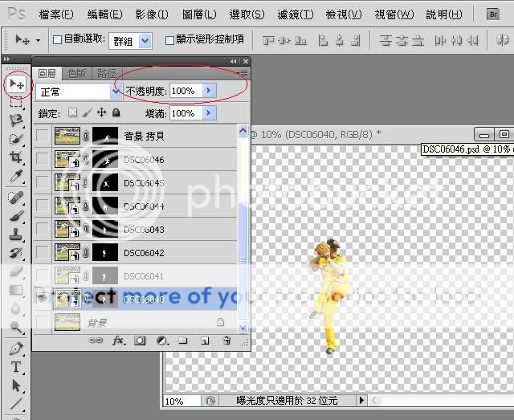Switch to the 色版 tab
Image resolution: width=514 pixels, height=420 pixels.
click(78, 73)
